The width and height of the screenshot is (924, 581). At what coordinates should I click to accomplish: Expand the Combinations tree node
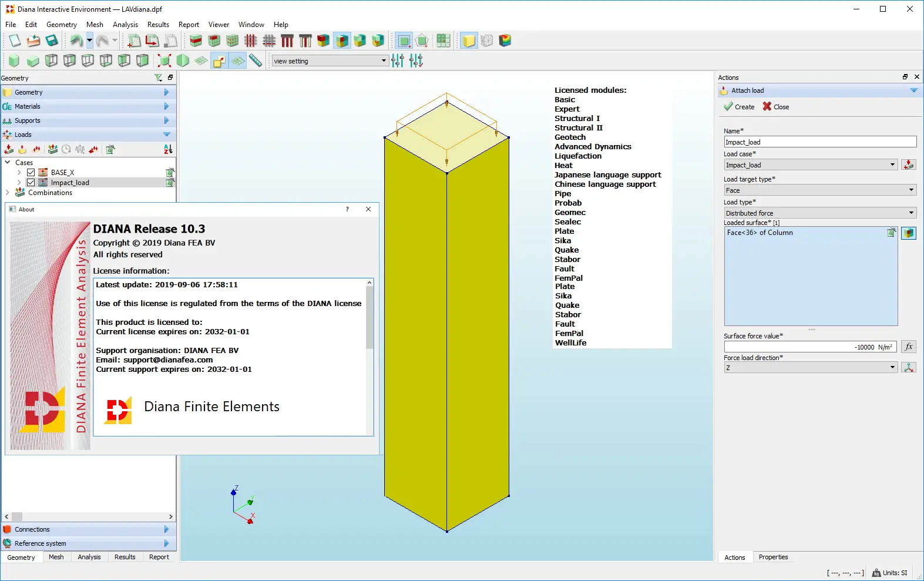point(8,193)
